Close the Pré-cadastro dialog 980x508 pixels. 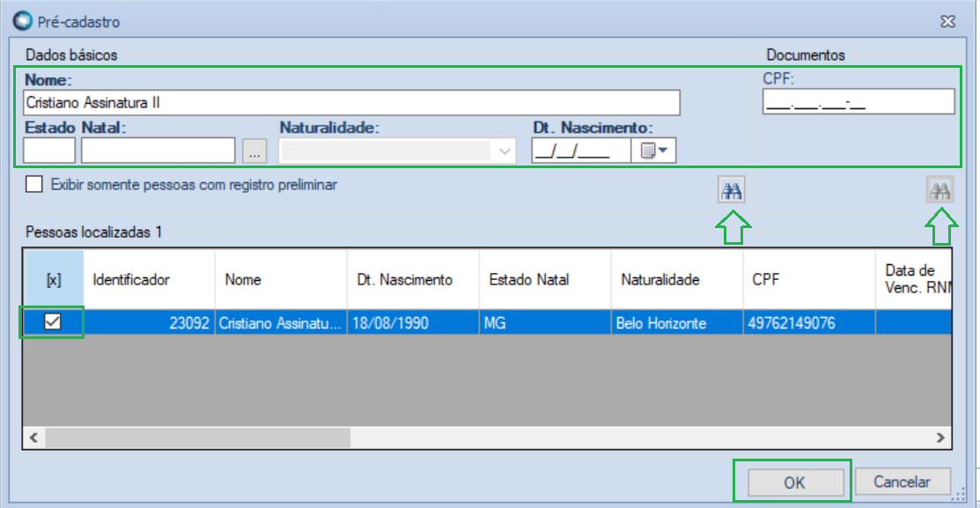(947, 22)
